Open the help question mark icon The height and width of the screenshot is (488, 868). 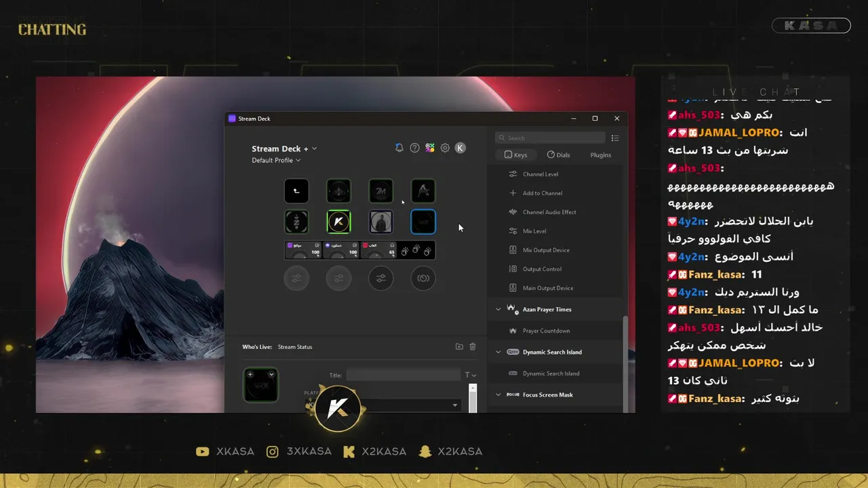[414, 148]
